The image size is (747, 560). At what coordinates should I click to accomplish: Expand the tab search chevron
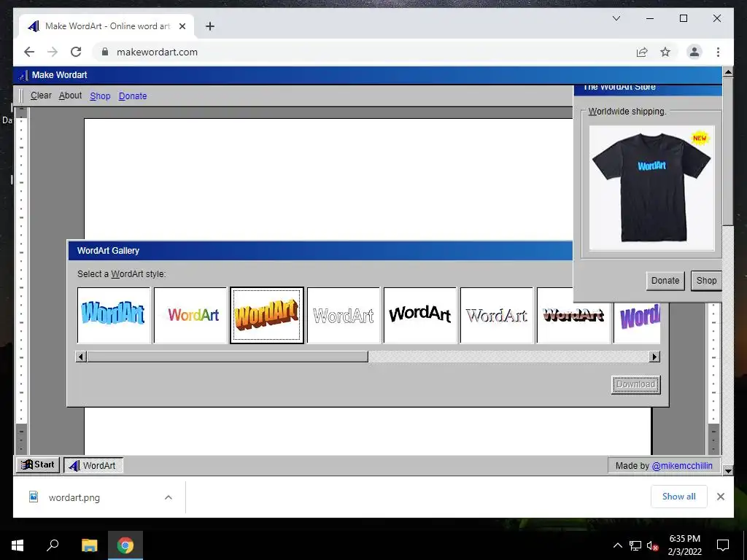[x=616, y=18]
